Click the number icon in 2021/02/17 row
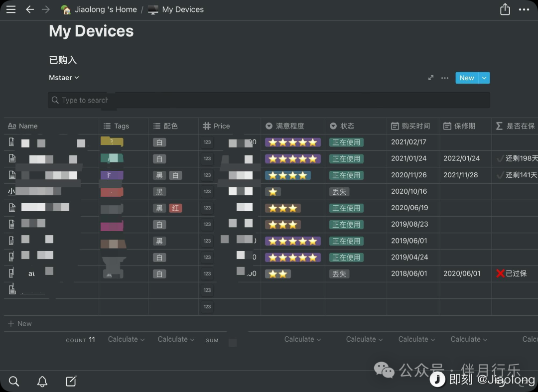Image resolution: width=538 pixels, height=392 pixels. 207,142
